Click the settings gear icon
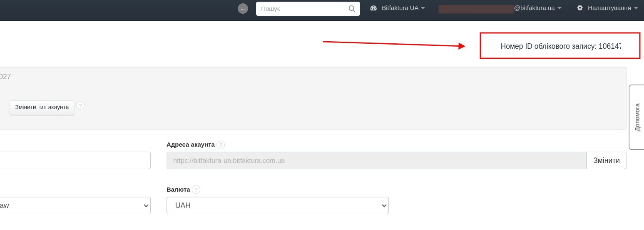The width and height of the screenshot is (644, 230). pos(580,8)
